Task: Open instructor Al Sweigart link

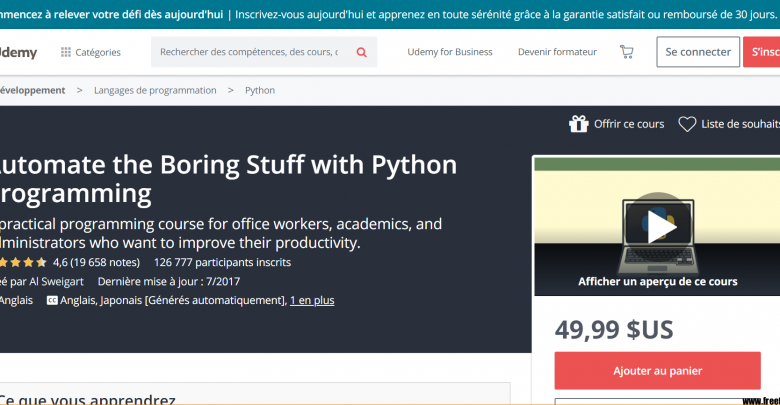Action: tap(56, 282)
